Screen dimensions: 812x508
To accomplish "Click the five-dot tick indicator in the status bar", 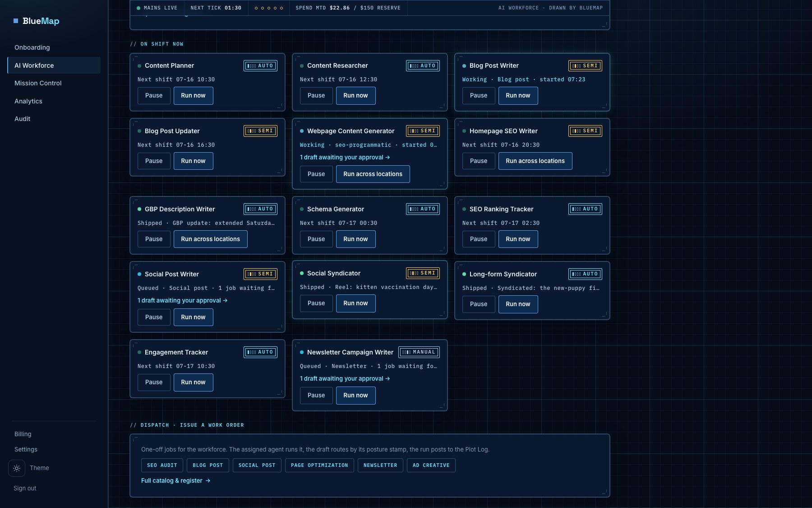I will pyautogui.click(x=269, y=8).
